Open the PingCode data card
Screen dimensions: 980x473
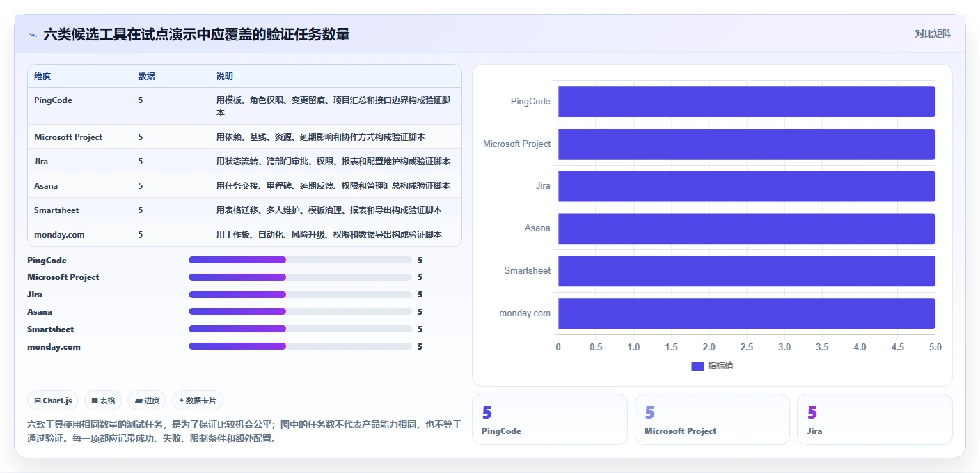(x=550, y=419)
